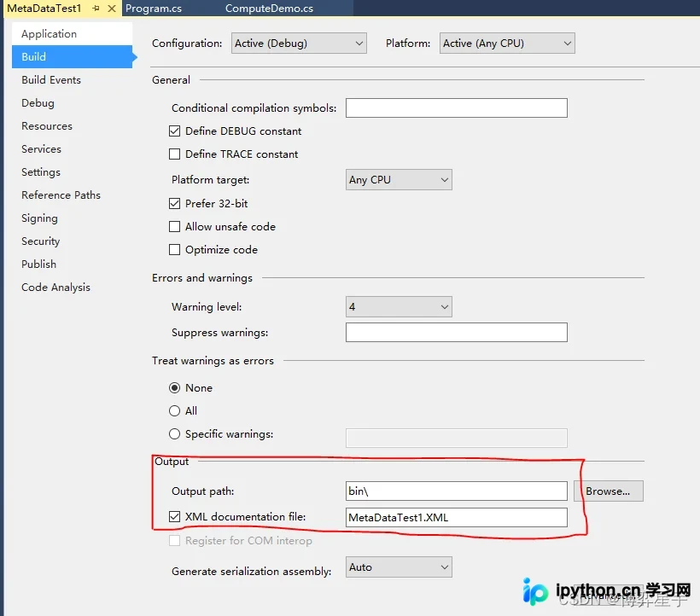Enable the Optimize code option

(x=174, y=249)
